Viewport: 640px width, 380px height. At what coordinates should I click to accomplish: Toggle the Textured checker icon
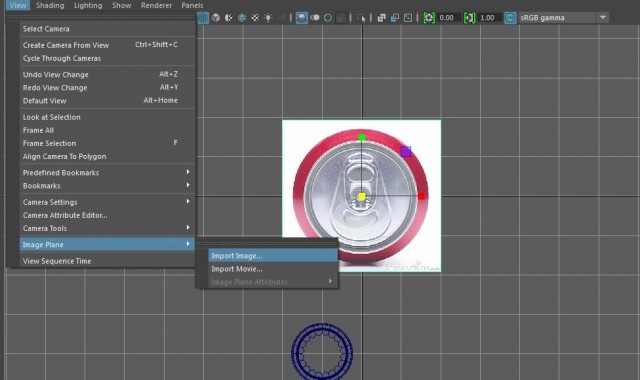(x=255, y=18)
